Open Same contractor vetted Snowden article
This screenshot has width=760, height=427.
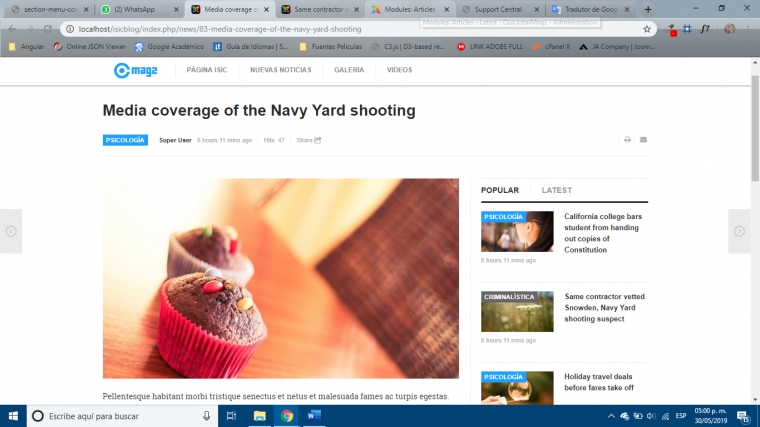coord(604,307)
